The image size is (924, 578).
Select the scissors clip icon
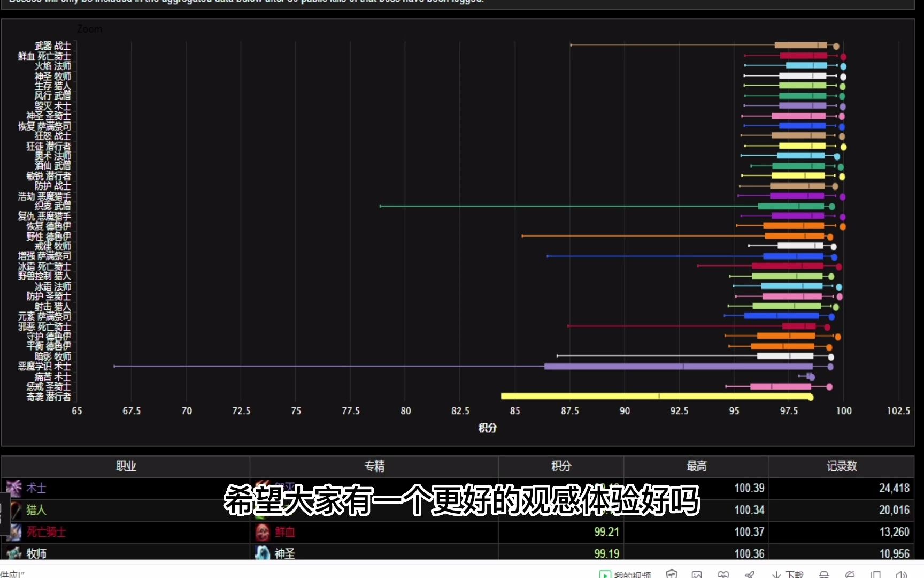pyautogui.click(x=750, y=574)
